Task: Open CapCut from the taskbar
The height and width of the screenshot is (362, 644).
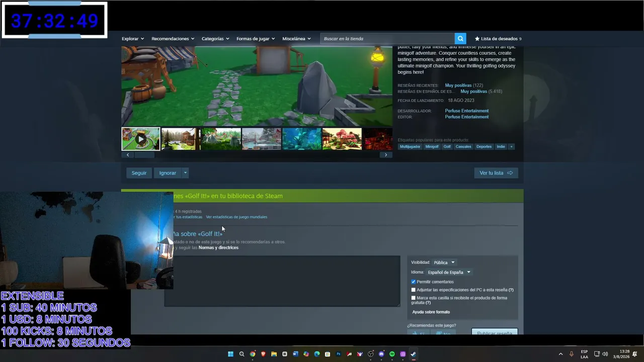Action: [x=285, y=354]
